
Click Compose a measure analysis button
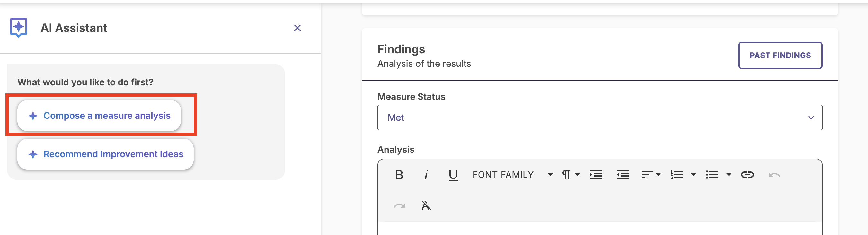(99, 116)
